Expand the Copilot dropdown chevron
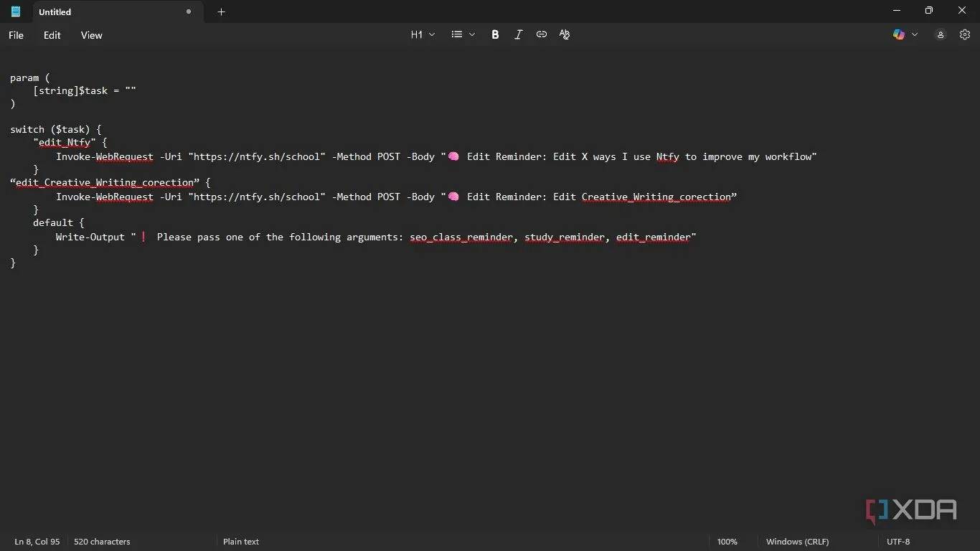Screen dimensions: 980x551 tap(915, 34)
